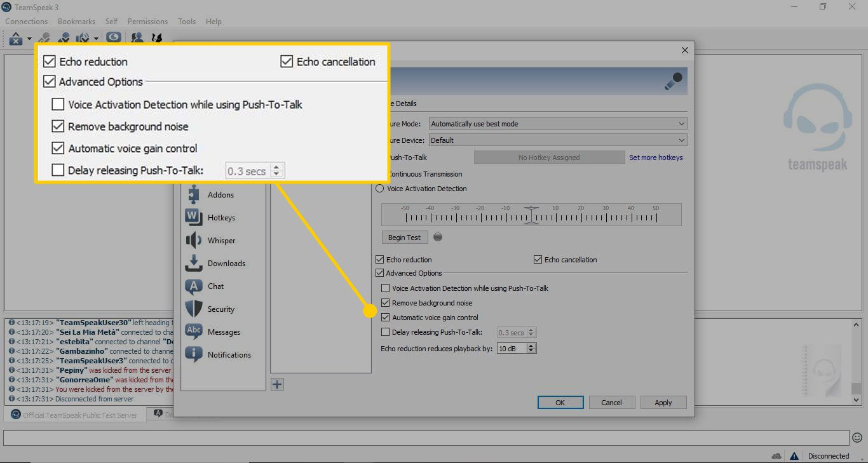Open the emoji smiley picker
Viewport: 868px width, 463px height.
click(x=857, y=438)
